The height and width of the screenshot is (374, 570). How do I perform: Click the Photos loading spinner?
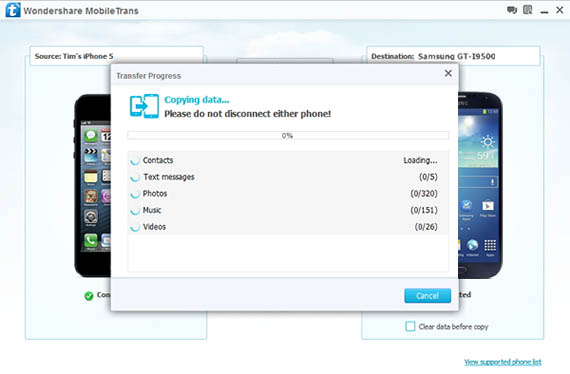pos(135,194)
